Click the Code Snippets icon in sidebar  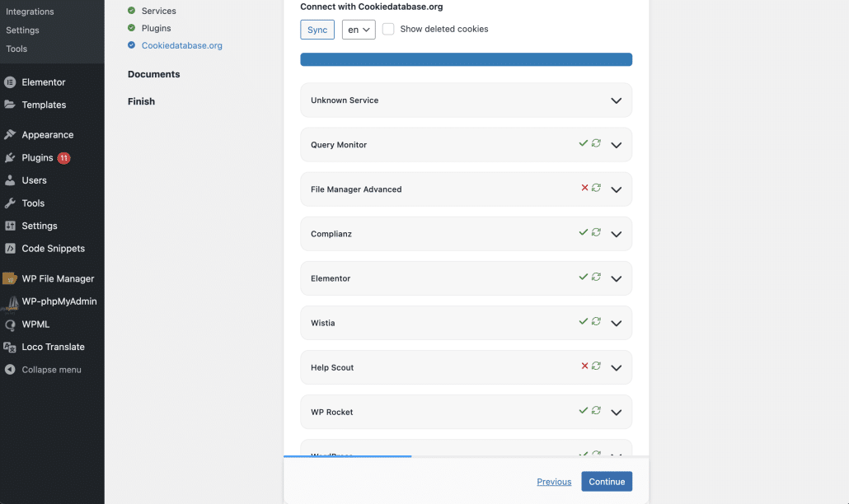10,249
